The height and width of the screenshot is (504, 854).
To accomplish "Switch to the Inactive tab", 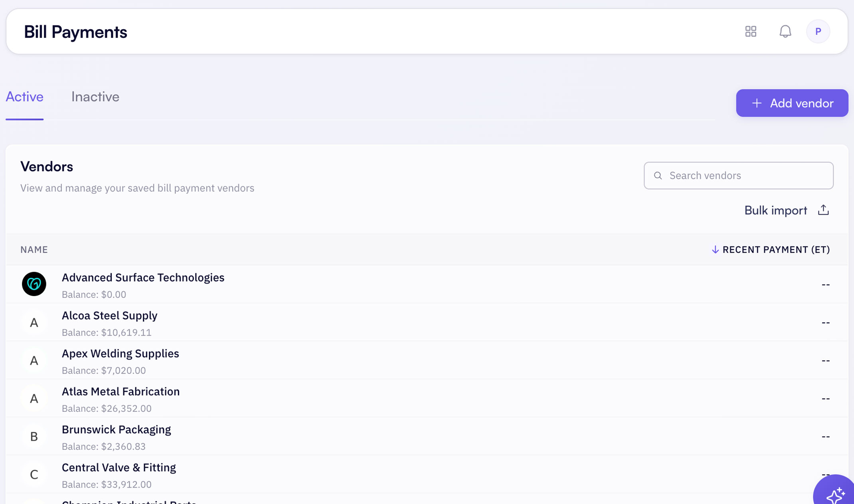I will click(95, 97).
